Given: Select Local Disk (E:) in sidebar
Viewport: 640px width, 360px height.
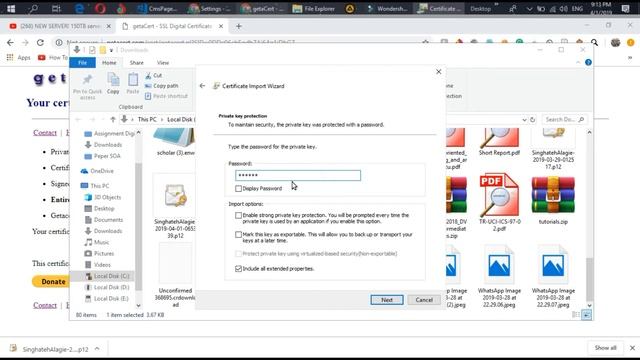Looking at the screenshot, I should coord(107,299).
